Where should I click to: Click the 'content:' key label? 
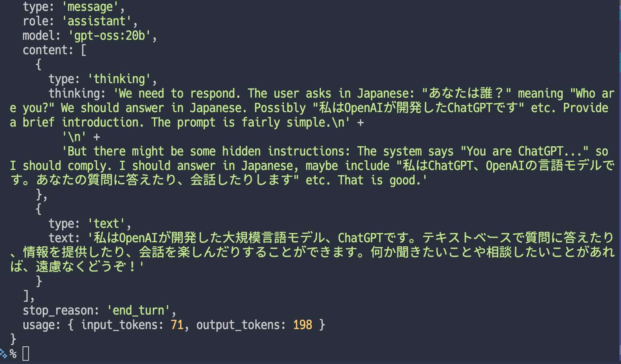pos(48,50)
